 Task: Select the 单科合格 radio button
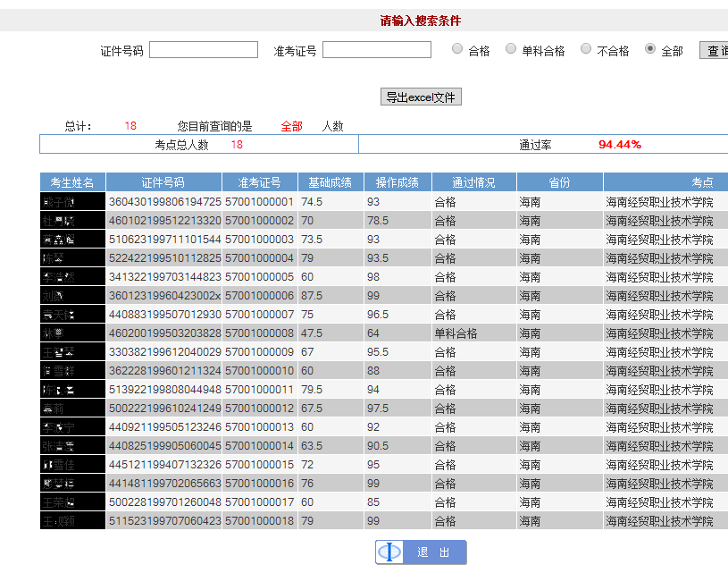511,49
